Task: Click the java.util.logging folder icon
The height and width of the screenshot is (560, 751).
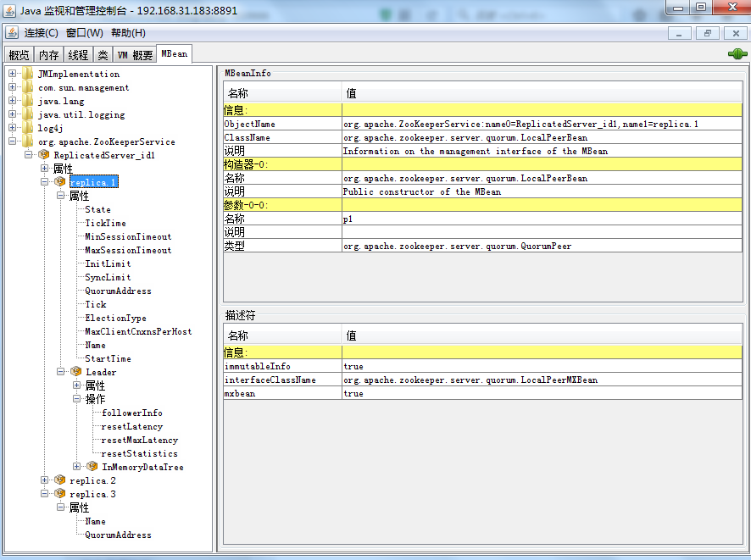Action: point(28,114)
